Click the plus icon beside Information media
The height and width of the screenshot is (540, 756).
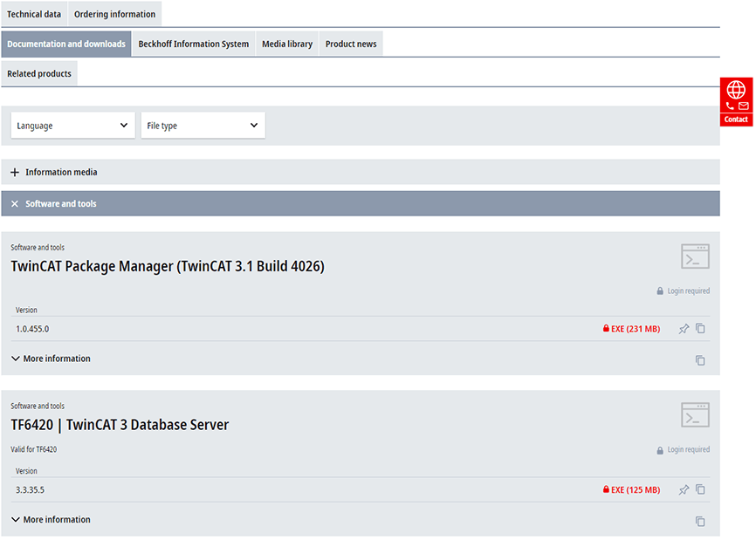click(15, 173)
